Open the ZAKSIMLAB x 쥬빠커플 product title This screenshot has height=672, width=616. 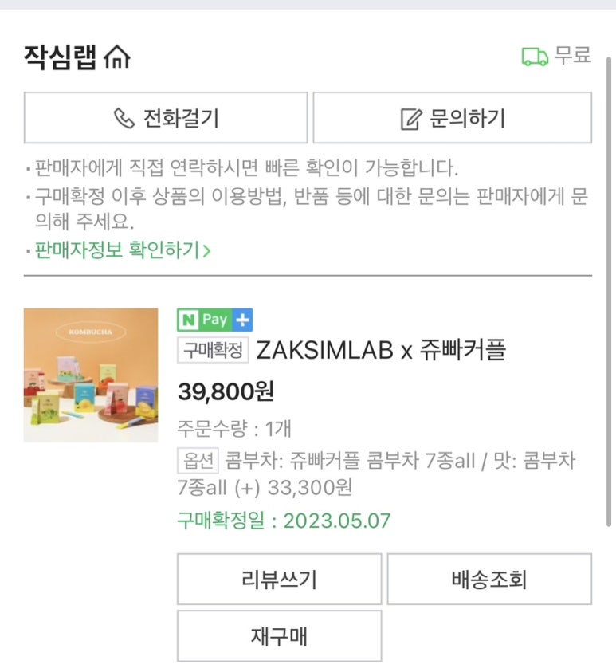click(x=381, y=350)
